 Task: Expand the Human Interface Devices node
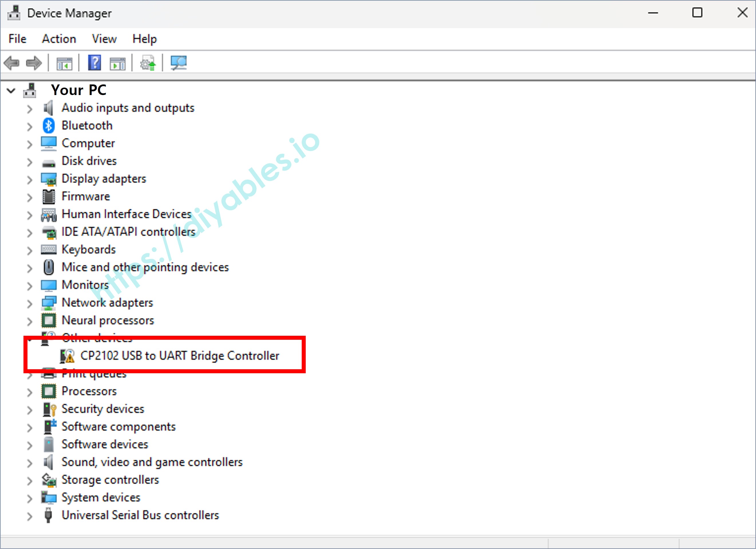(29, 215)
